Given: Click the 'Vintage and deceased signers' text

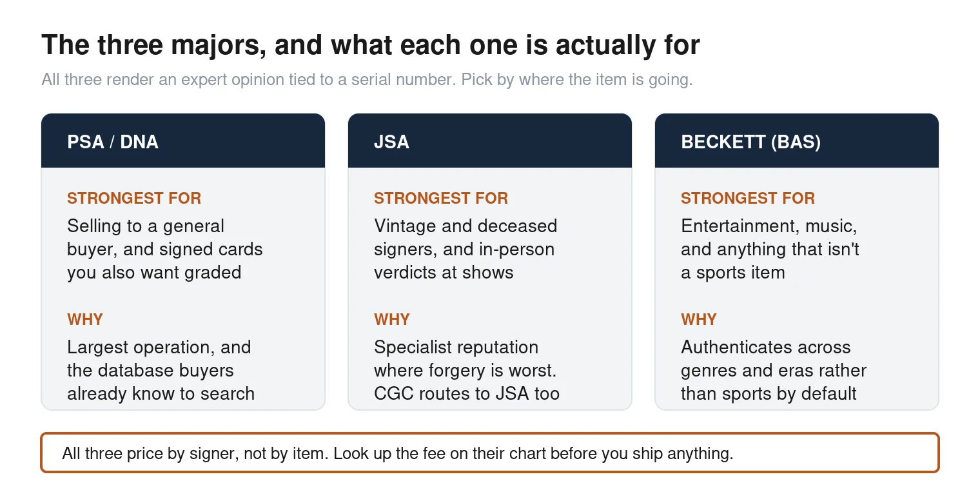Looking at the screenshot, I should 465,250.
